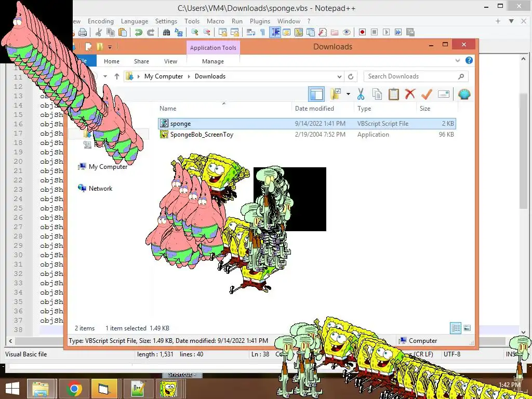Click the red X Delete icon in Explorer
Image resolution: width=532 pixels, height=399 pixels.
410,94
